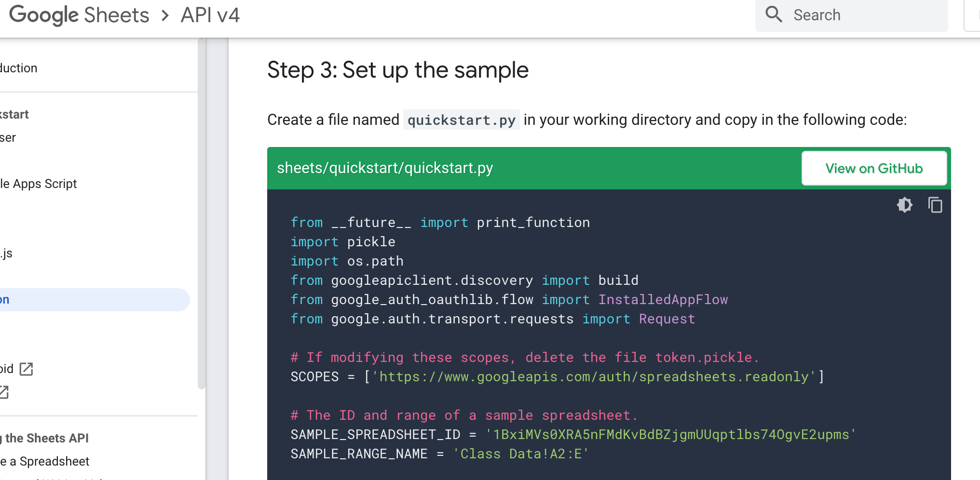
Task: Select Google Apps Script quickstart in sidebar
Action: click(x=39, y=184)
